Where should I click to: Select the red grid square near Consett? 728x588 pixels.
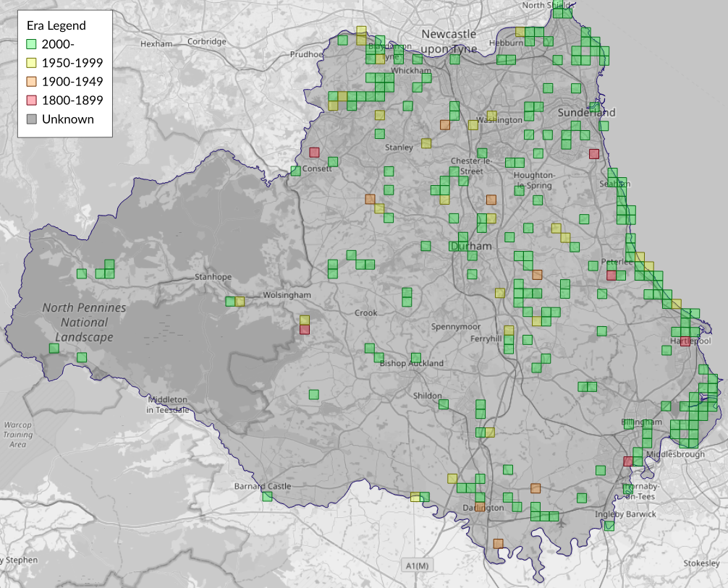pyautogui.click(x=314, y=153)
